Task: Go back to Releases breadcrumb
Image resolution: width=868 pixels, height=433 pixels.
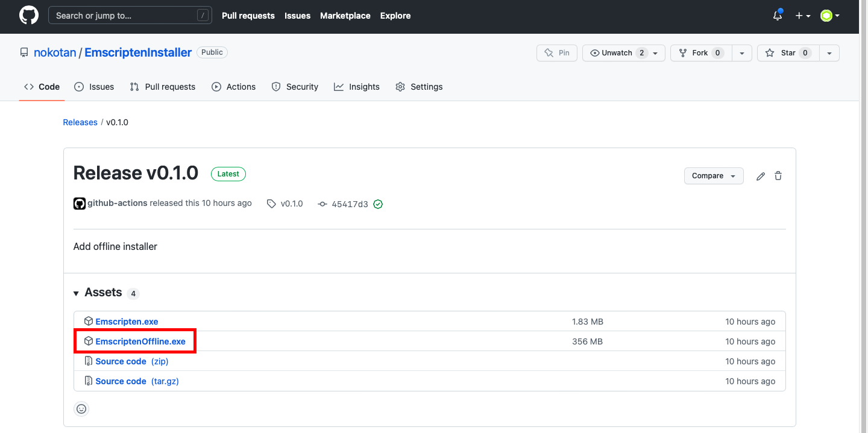Action: click(80, 122)
